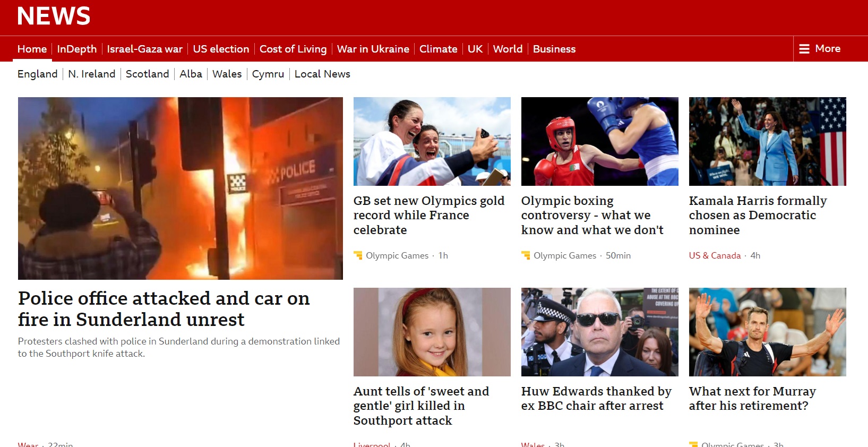
Task: Switch to the Cymru regional tab
Action: coord(268,74)
